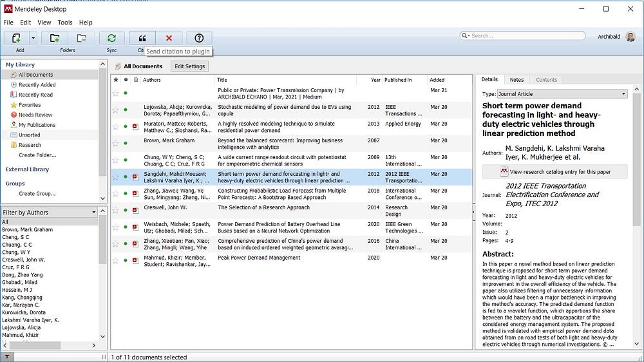Sync the library with Sync icon
The image size is (644, 362).
(111, 39)
